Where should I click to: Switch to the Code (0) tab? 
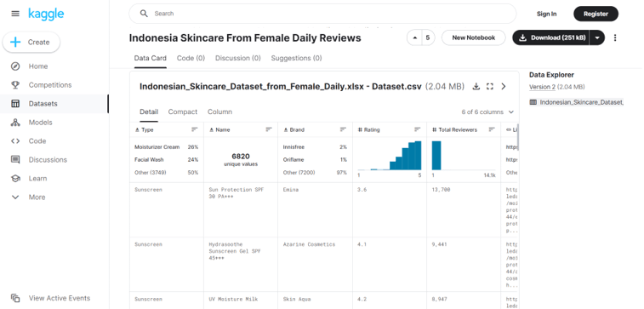click(x=191, y=59)
